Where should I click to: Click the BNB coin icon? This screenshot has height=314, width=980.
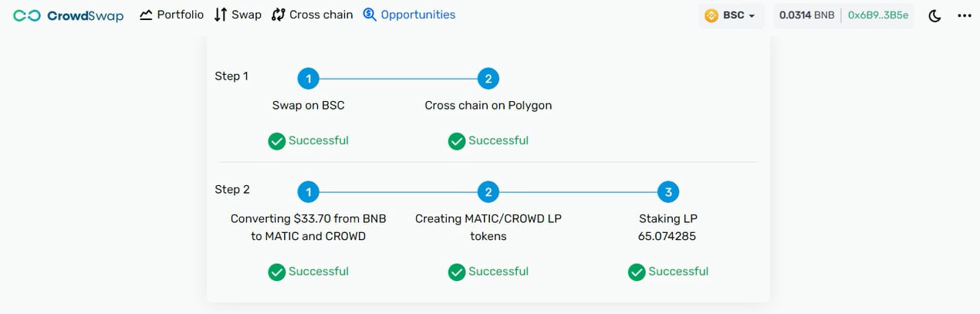click(711, 15)
